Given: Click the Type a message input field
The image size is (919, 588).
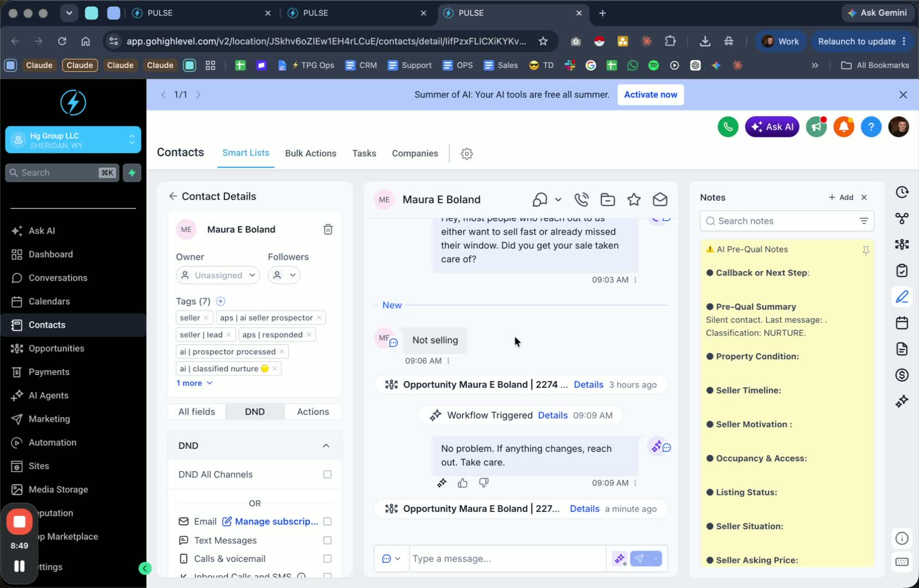Looking at the screenshot, I should click(507, 559).
